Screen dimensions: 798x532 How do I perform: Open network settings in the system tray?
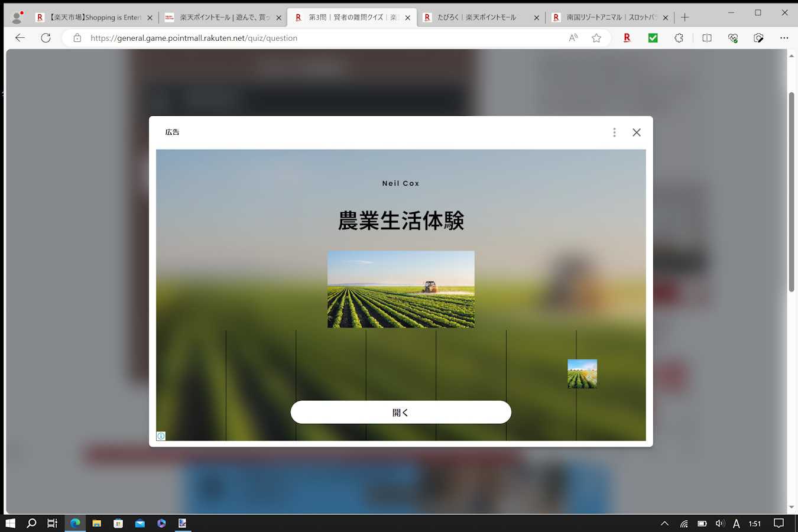pyautogui.click(x=684, y=523)
